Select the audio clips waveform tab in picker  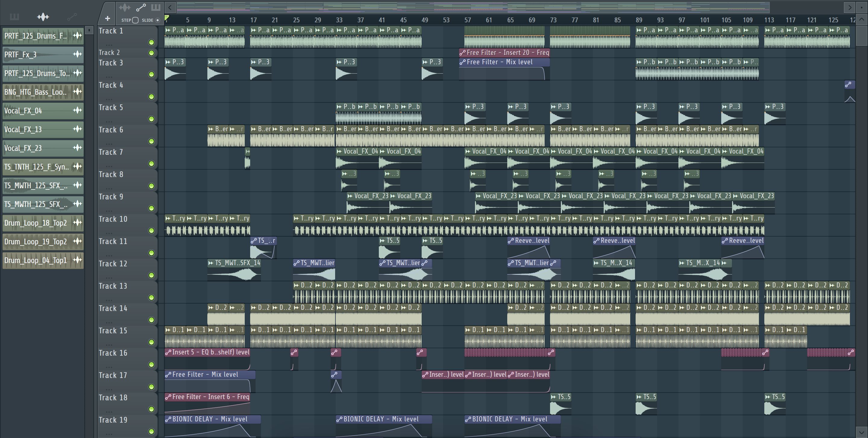(43, 17)
